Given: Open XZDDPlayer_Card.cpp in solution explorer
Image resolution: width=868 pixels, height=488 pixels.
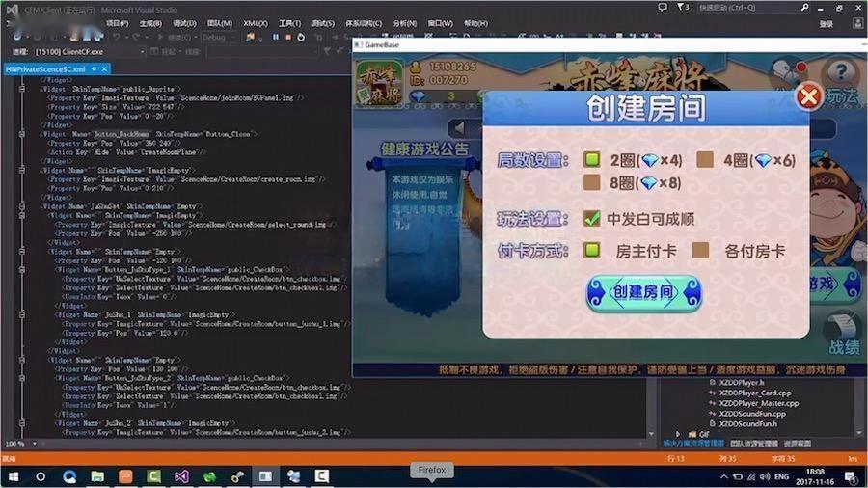Looking at the screenshot, I should click(755, 393).
